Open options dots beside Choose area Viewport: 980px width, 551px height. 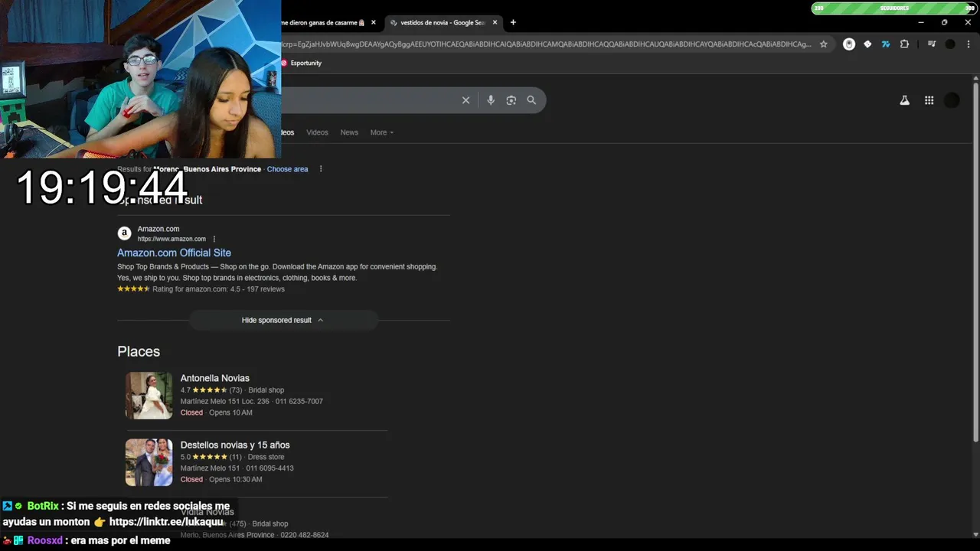coord(321,169)
